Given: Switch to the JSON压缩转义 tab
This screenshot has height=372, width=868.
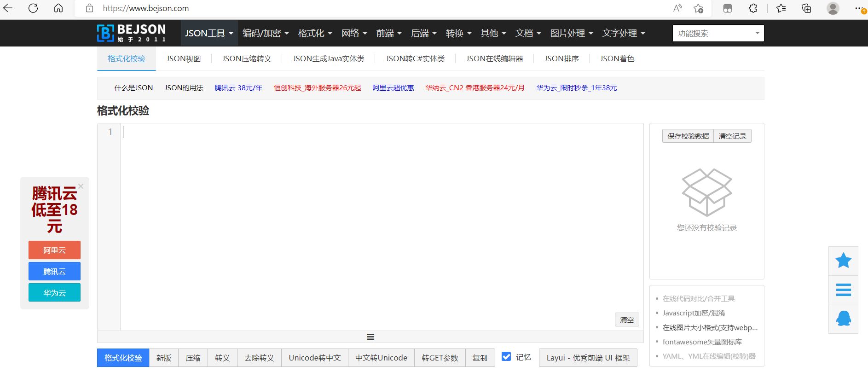Looking at the screenshot, I should (247, 58).
